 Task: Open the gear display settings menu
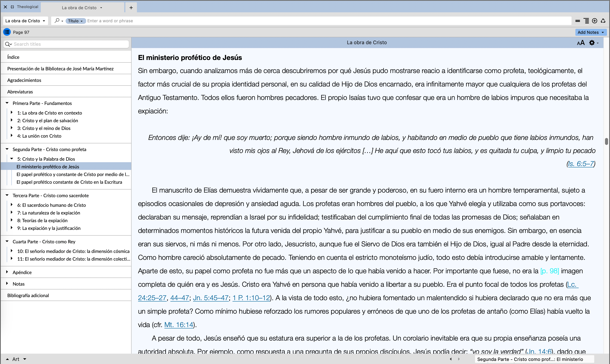coord(594,43)
